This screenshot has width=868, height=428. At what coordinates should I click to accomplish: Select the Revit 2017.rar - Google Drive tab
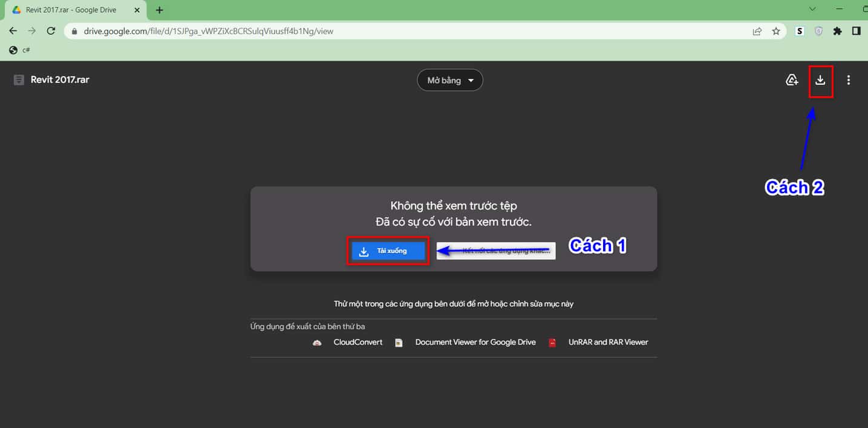point(74,10)
